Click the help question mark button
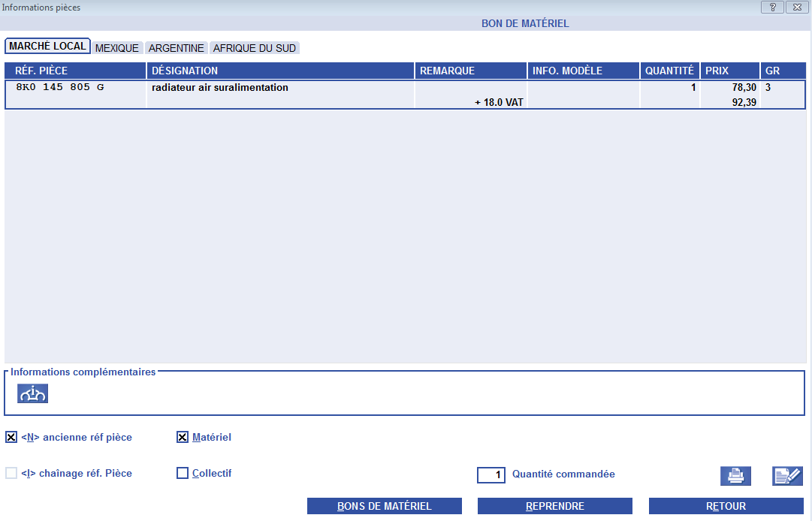Image resolution: width=812 pixels, height=521 pixels. click(x=772, y=8)
